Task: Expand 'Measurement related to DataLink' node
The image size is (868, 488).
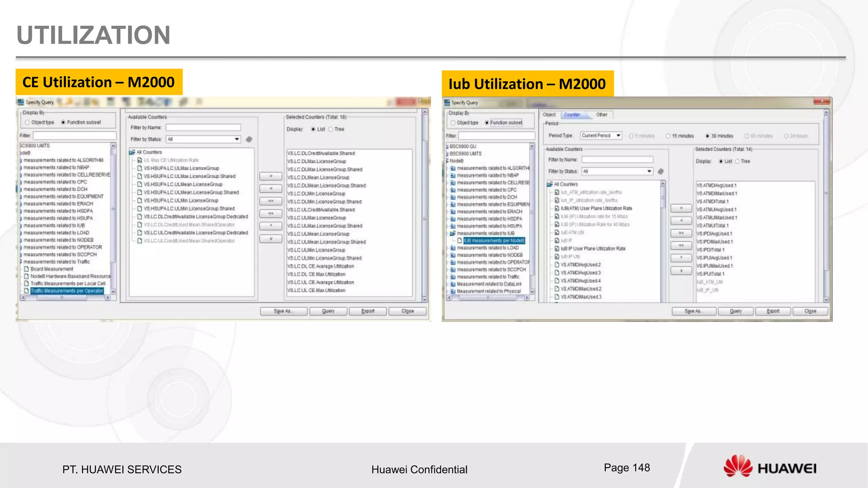Action: point(448,284)
